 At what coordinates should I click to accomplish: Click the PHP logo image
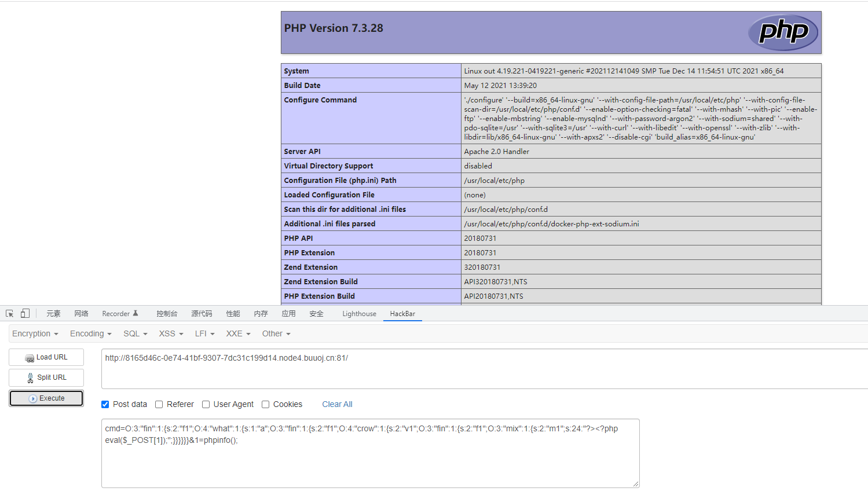(x=783, y=32)
